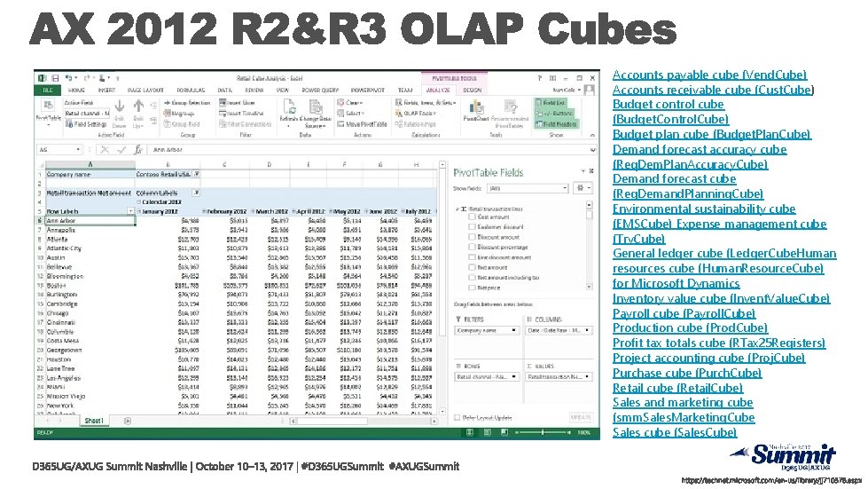Open the Name Box dropdown arrow
Viewport: 868px width, 489px height.
coord(79,149)
